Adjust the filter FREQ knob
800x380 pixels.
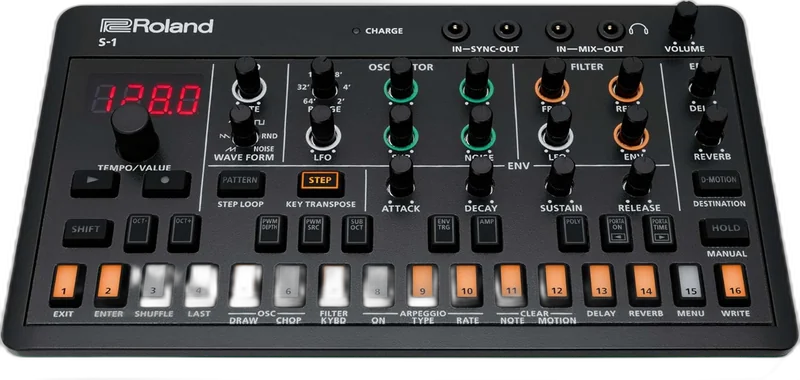[553, 81]
